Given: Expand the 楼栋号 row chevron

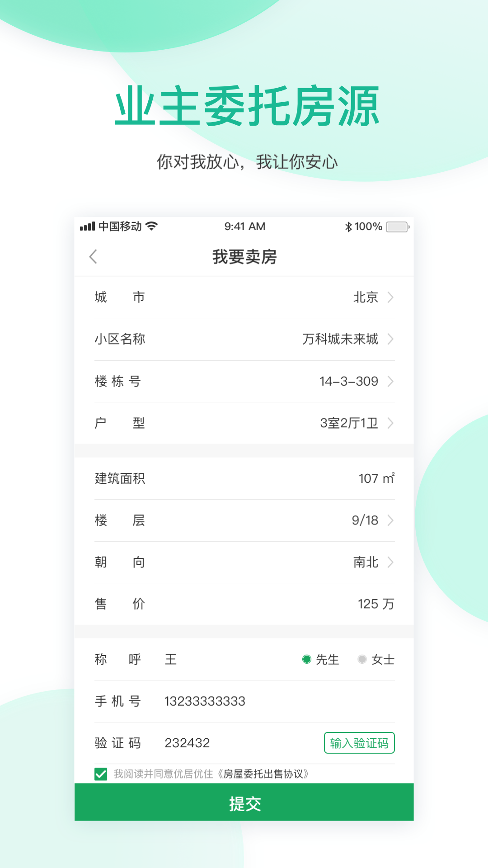Looking at the screenshot, I should [x=391, y=381].
